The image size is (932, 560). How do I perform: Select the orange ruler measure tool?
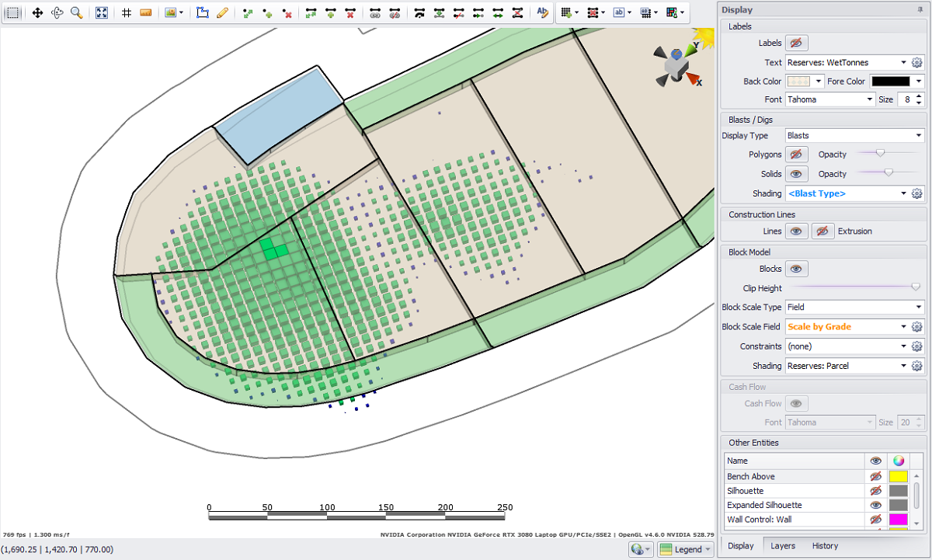pos(145,13)
